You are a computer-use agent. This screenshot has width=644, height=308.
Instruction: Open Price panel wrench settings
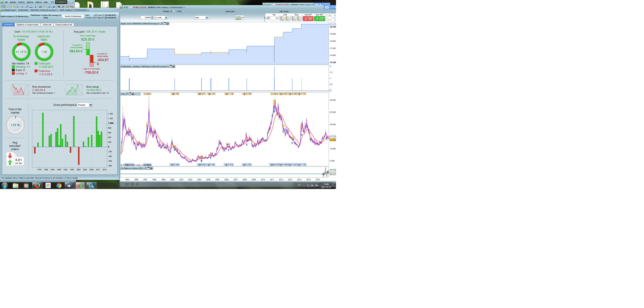point(127,94)
